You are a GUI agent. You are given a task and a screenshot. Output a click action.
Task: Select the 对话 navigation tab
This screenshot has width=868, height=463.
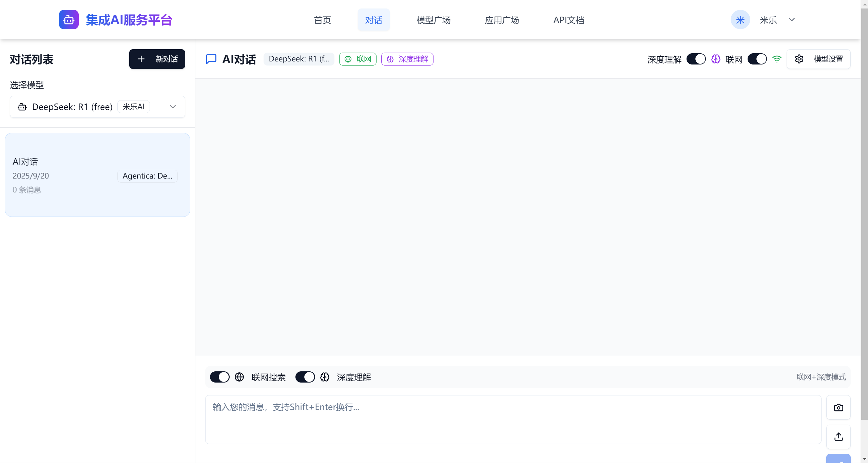click(373, 20)
